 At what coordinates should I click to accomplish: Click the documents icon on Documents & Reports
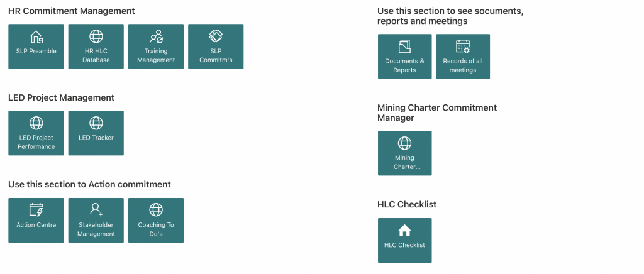point(404,47)
